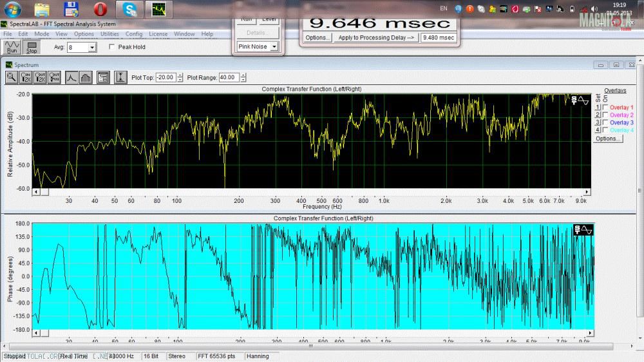The image size is (644, 362).
Task: Click the sine wave icon on the phase plot
Action: [587, 230]
